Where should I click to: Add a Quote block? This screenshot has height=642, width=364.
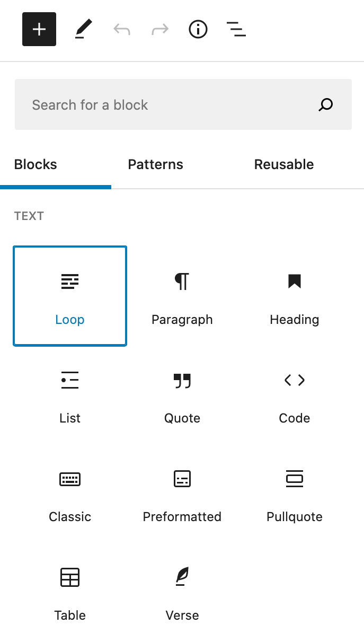coord(182,394)
